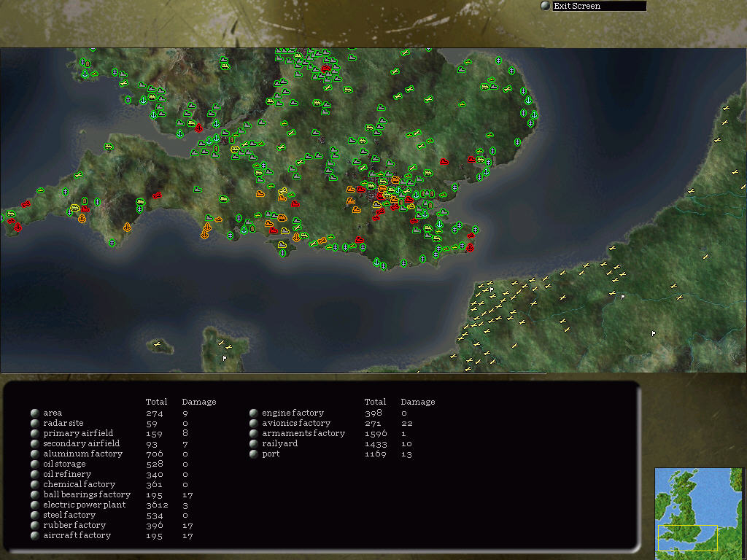Toggle the aircraft factory filter

[35, 536]
